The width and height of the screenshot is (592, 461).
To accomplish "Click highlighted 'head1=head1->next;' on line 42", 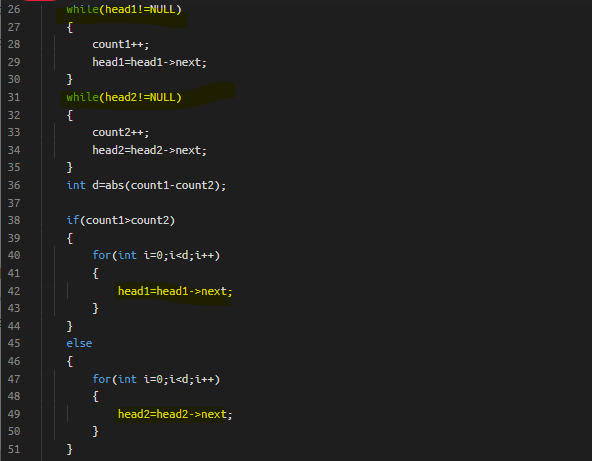I will [175, 291].
